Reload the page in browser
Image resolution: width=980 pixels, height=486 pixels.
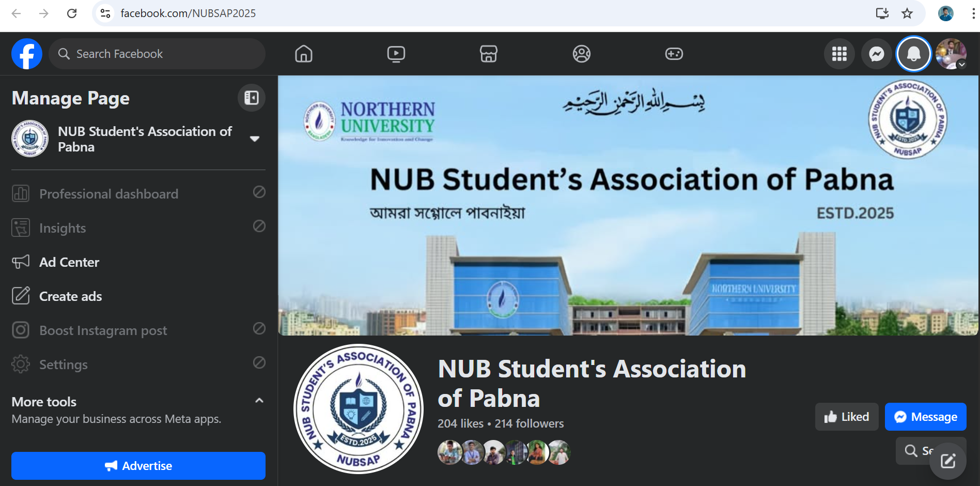pos(72,13)
